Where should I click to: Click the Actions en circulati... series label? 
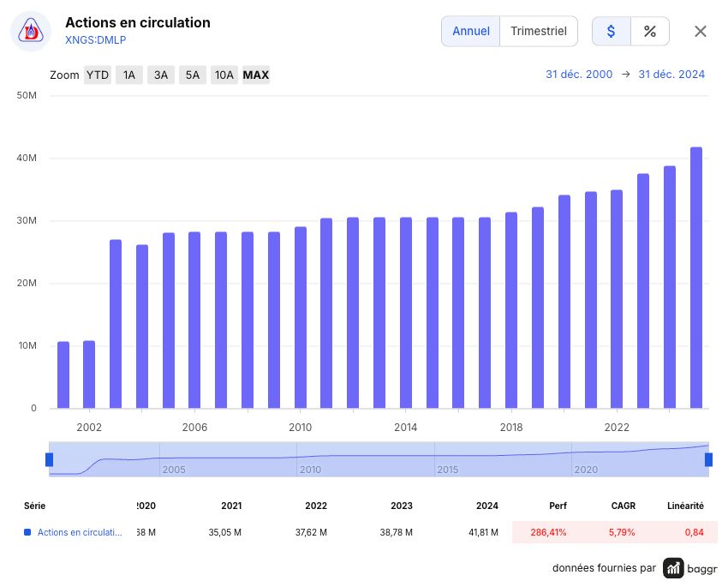pos(80,532)
